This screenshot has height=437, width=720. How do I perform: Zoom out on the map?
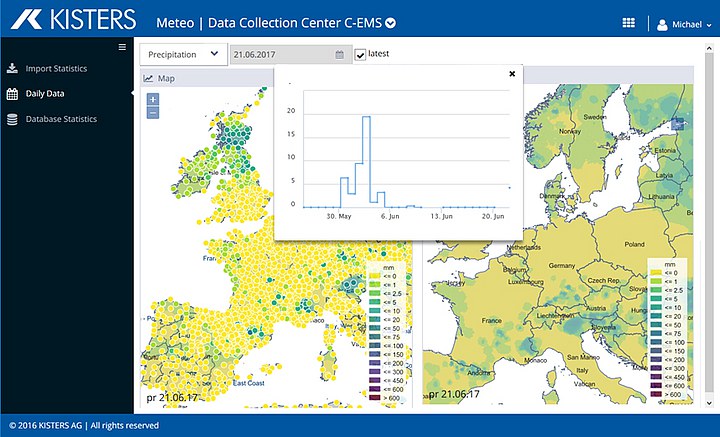click(152, 112)
